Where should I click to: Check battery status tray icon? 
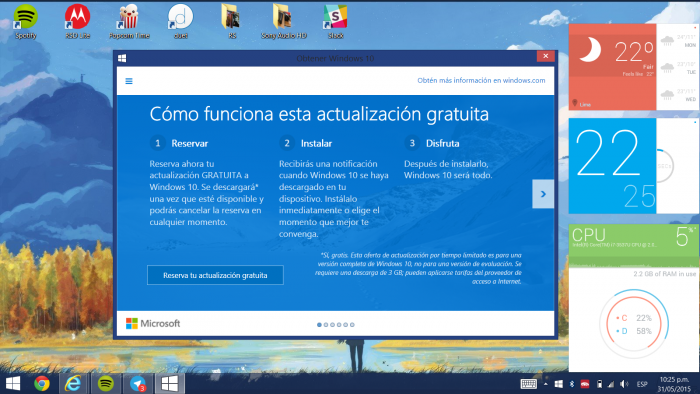[599, 384]
